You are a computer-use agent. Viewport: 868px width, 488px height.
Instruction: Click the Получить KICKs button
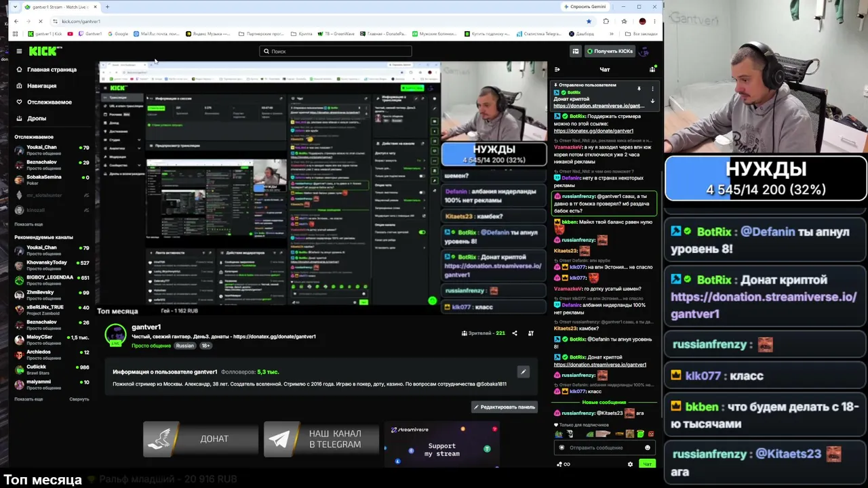click(610, 51)
